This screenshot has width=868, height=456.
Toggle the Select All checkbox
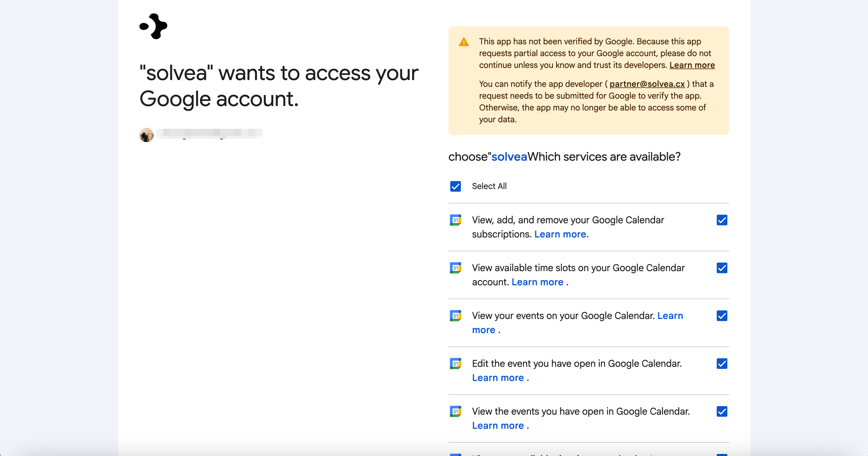pyautogui.click(x=455, y=186)
